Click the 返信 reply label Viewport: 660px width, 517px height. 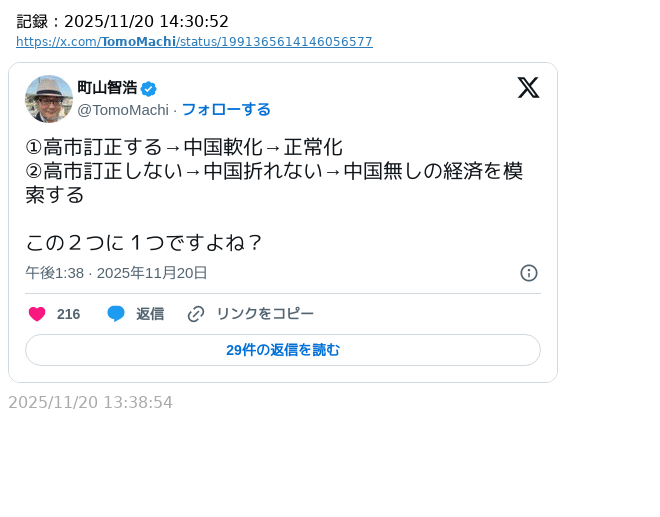150,314
